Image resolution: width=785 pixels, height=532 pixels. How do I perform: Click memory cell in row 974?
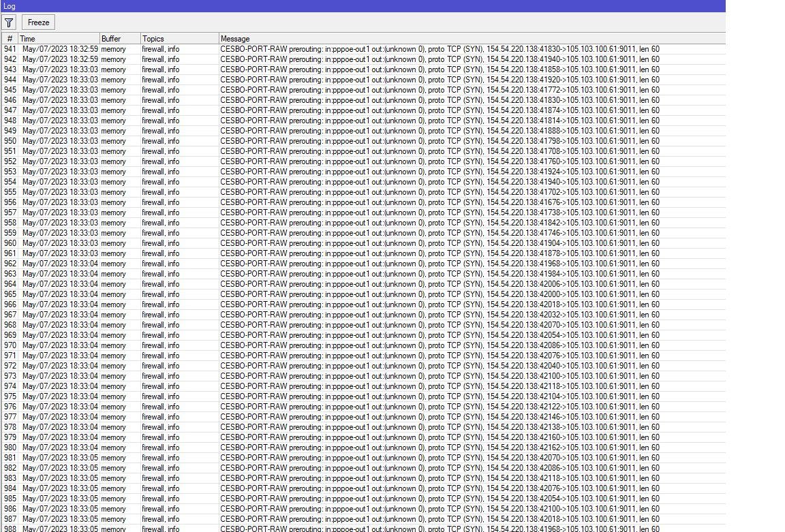(x=113, y=386)
